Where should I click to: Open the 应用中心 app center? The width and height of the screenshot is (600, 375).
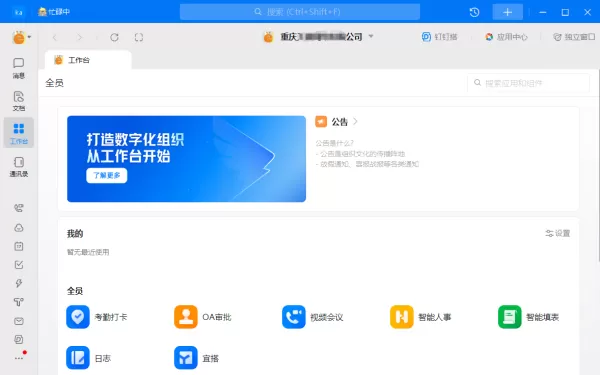click(x=506, y=37)
